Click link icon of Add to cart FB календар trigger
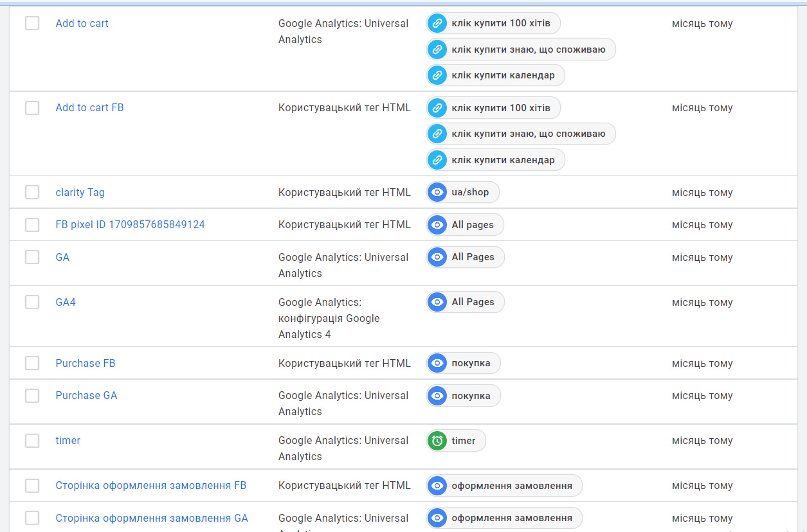Screen dimensions: 807x532 pos(437,160)
